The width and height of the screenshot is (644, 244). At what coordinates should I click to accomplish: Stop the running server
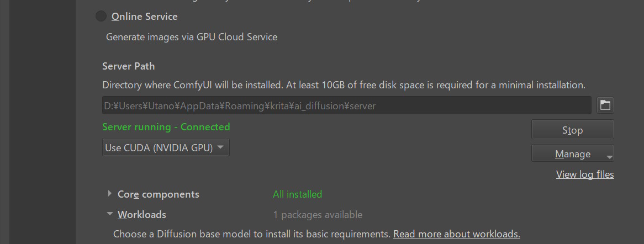(x=573, y=130)
